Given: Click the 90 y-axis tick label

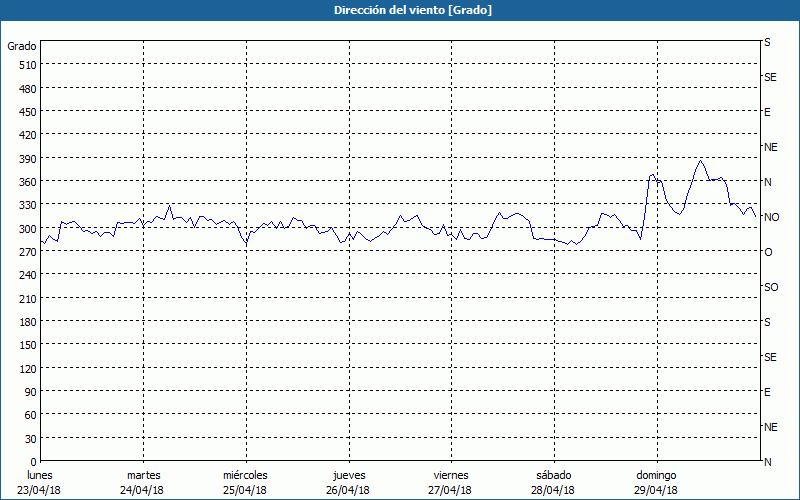Looking at the screenshot, I should 30,391.
